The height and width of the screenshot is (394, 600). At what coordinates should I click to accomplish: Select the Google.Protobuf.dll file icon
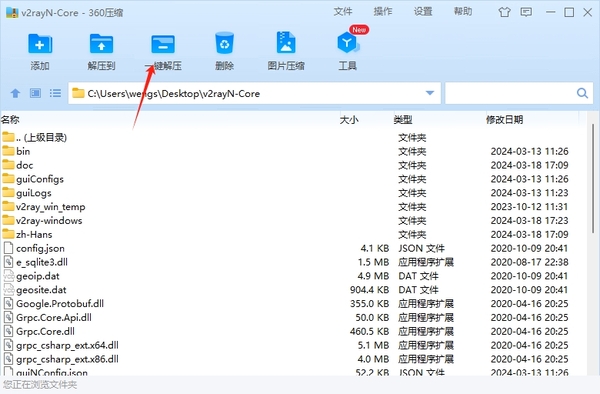click(x=8, y=303)
